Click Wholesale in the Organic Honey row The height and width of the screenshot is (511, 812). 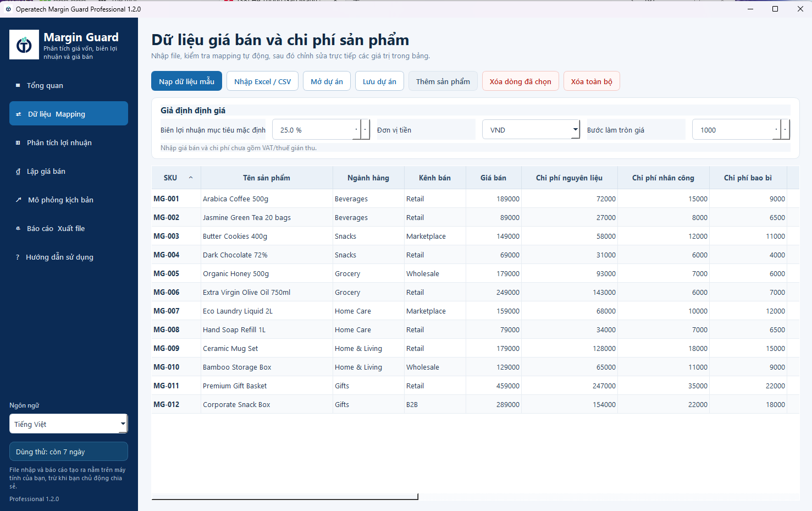(435, 273)
